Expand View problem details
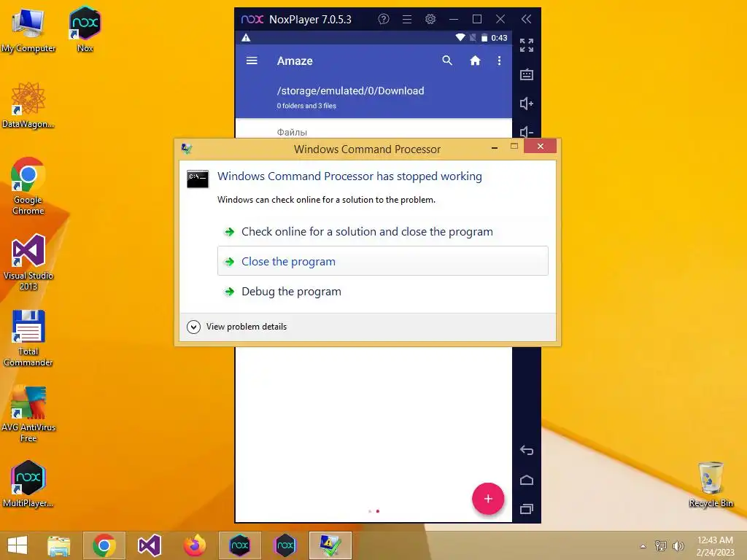 (x=237, y=327)
